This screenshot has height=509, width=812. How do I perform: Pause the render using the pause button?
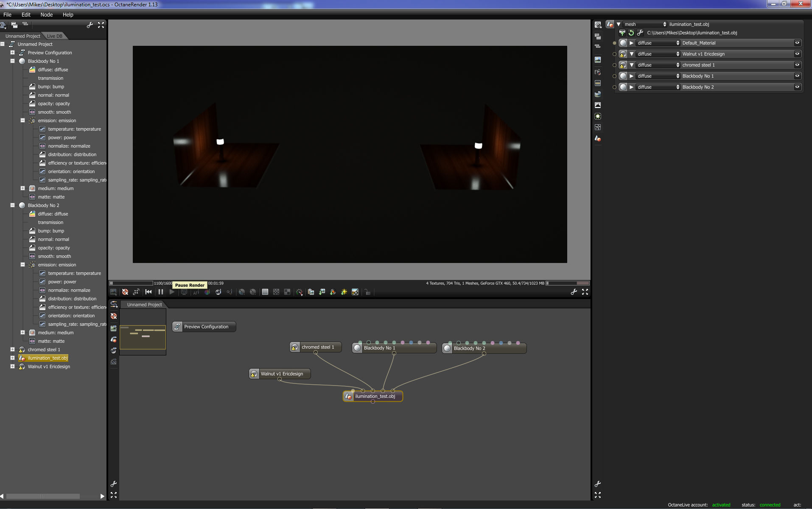pos(161,292)
